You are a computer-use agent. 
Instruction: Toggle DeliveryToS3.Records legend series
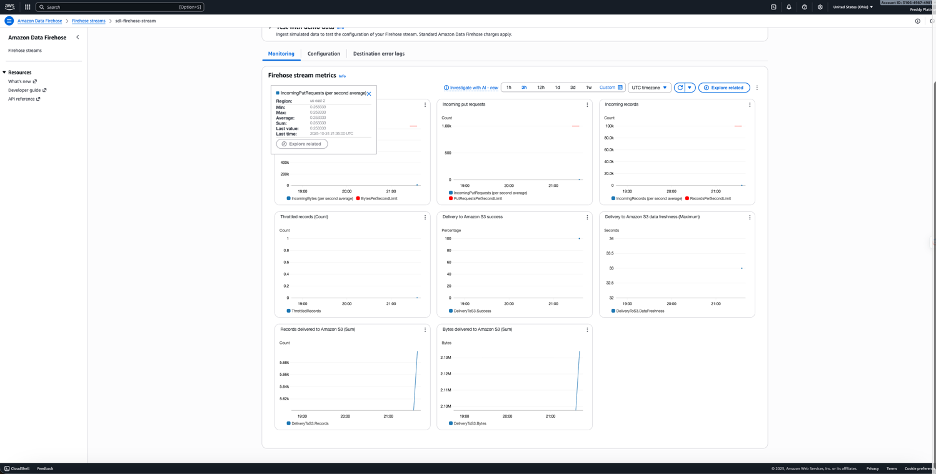pos(307,423)
